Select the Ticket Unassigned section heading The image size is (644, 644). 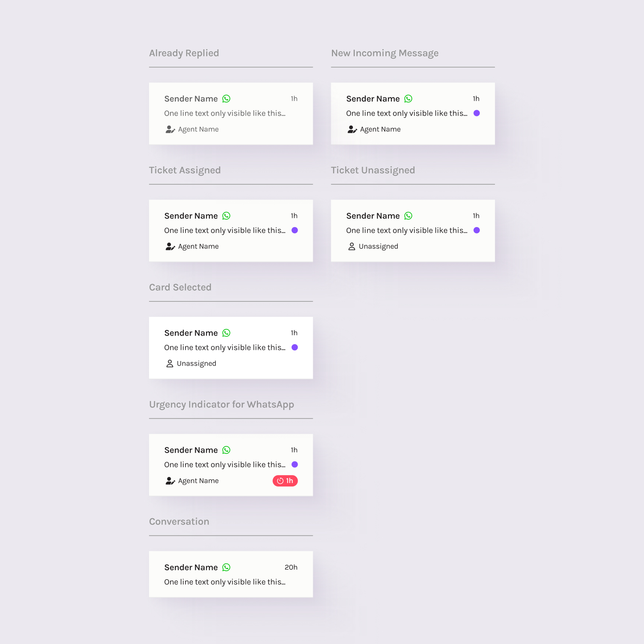pyautogui.click(x=373, y=170)
